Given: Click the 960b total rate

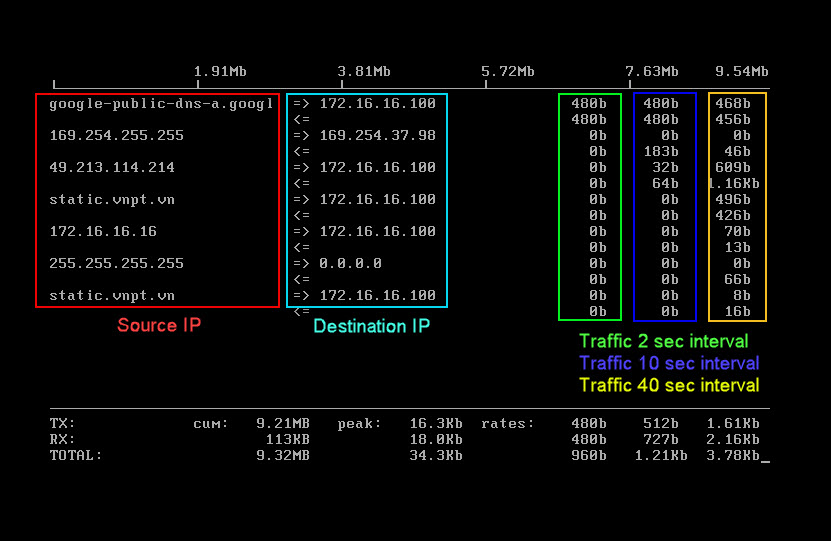Looking at the screenshot, I should point(589,455).
